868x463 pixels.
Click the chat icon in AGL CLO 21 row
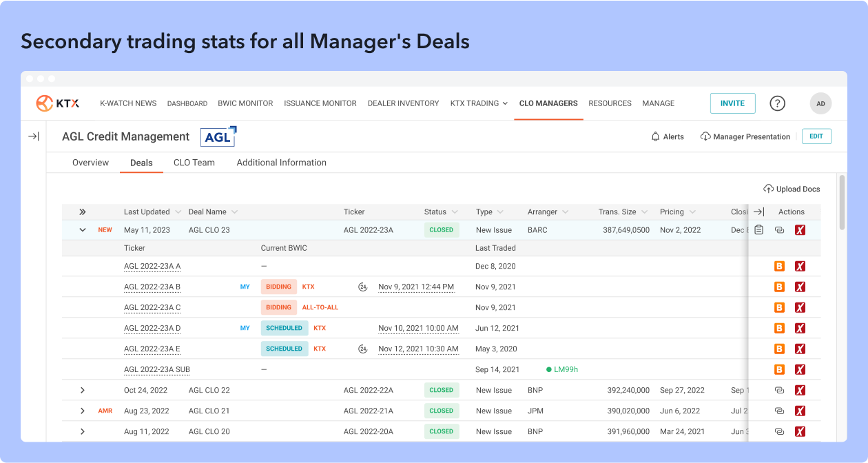779,411
